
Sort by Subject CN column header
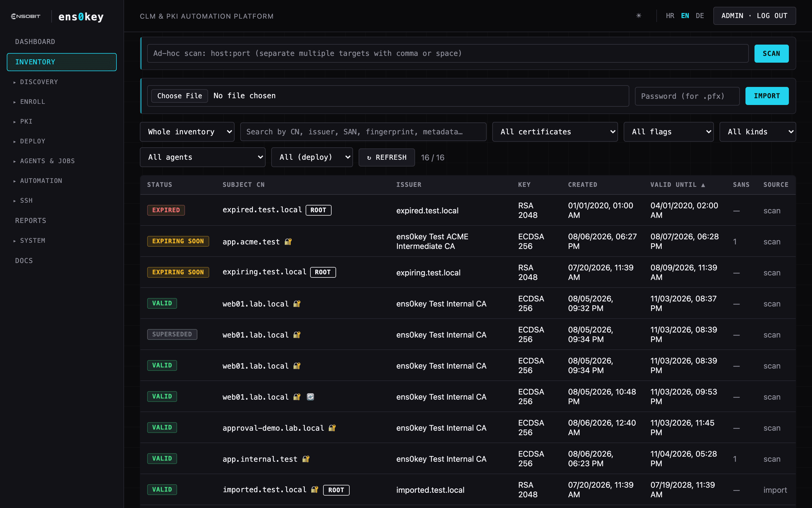point(244,185)
